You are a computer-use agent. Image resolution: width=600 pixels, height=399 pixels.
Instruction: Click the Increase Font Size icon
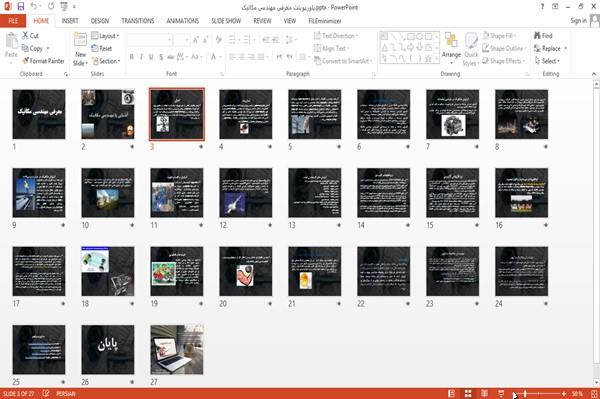click(x=196, y=40)
